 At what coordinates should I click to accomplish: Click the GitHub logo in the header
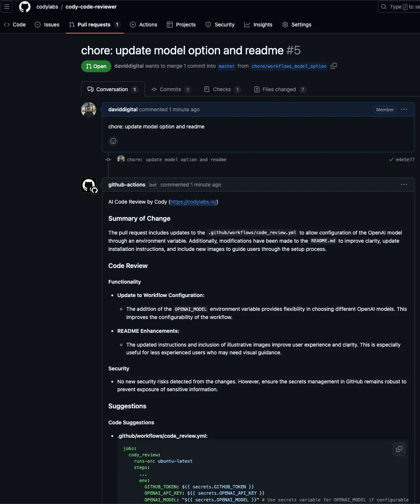[25, 7]
